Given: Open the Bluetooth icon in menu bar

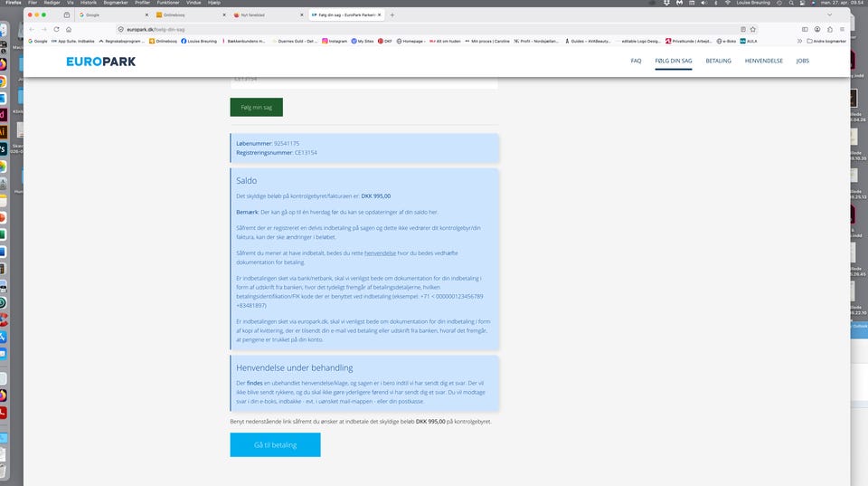Looking at the screenshot, I should (x=716, y=3).
